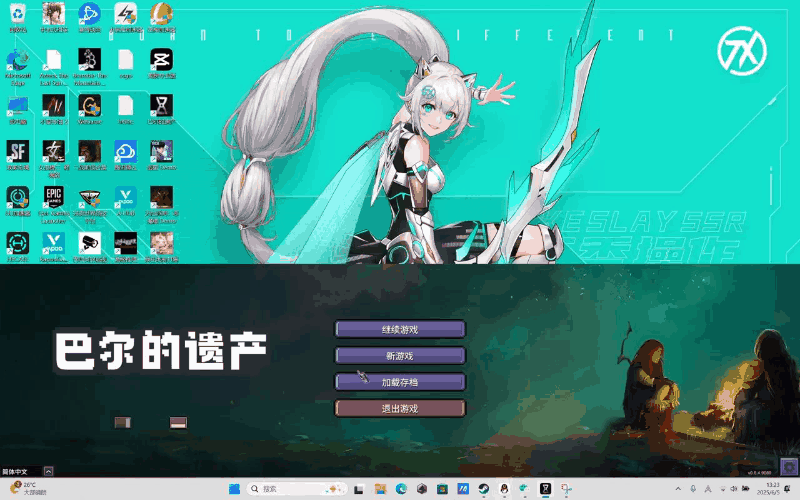800x500 pixels.
Task: Open Task View on the taskbar
Action: [359, 489]
